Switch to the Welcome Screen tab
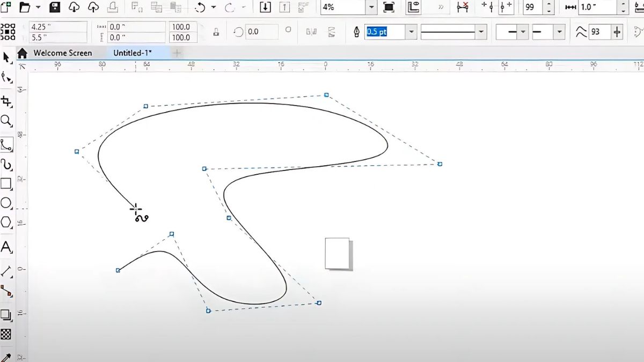 [63, 53]
